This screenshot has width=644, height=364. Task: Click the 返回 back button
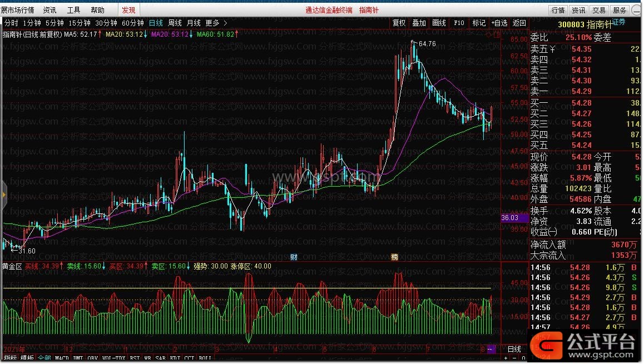click(519, 23)
